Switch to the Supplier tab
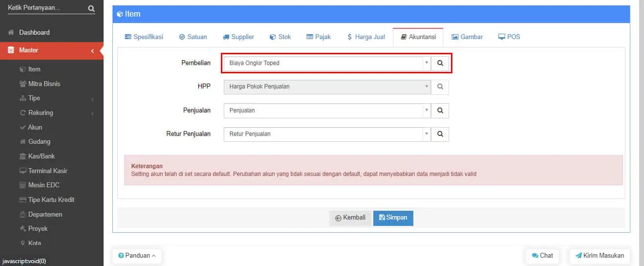Screen dimensions: 644x266 coord(238,37)
